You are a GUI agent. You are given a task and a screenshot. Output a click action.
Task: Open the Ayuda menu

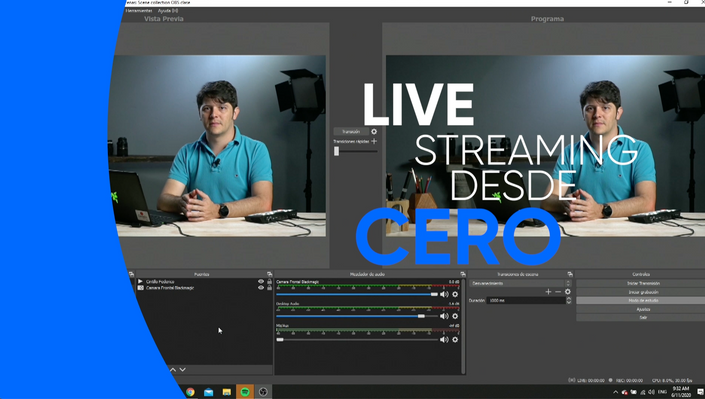tap(168, 10)
